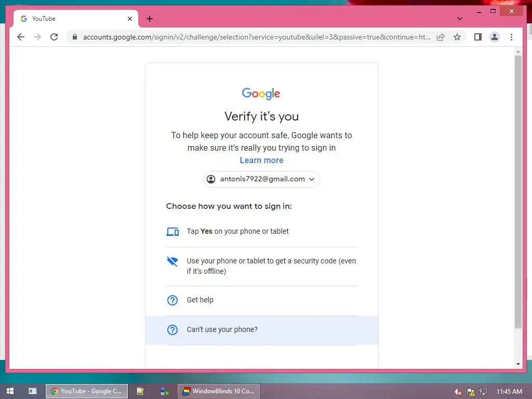Open the notepad taskbar icon
Image resolution: width=532 pixels, height=399 pixels.
[141, 391]
